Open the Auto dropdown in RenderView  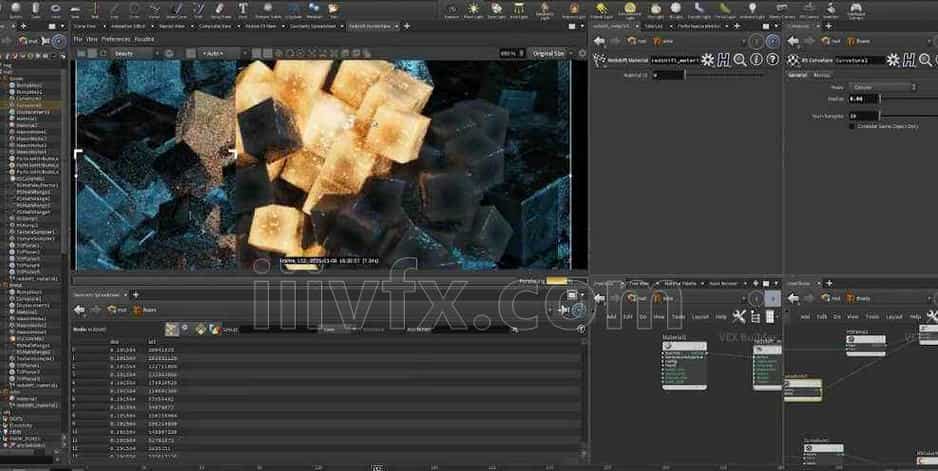(222, 53)
